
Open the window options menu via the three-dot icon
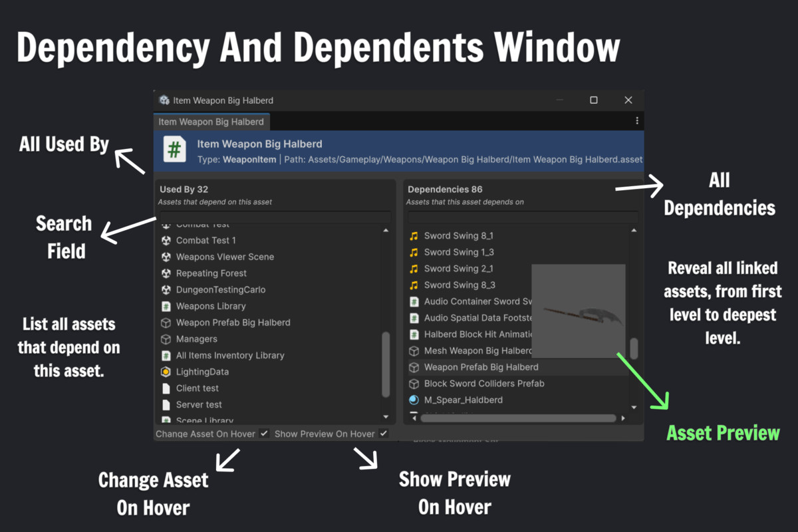pos(637,122)
